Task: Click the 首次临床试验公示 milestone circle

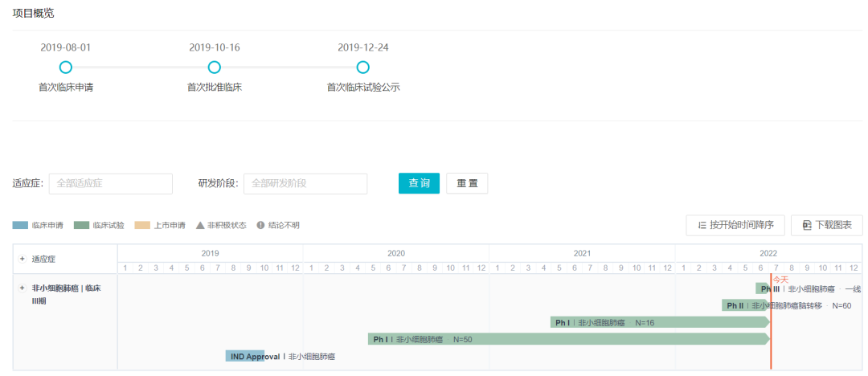Action: pyautogui.click(x=363, y=67)
